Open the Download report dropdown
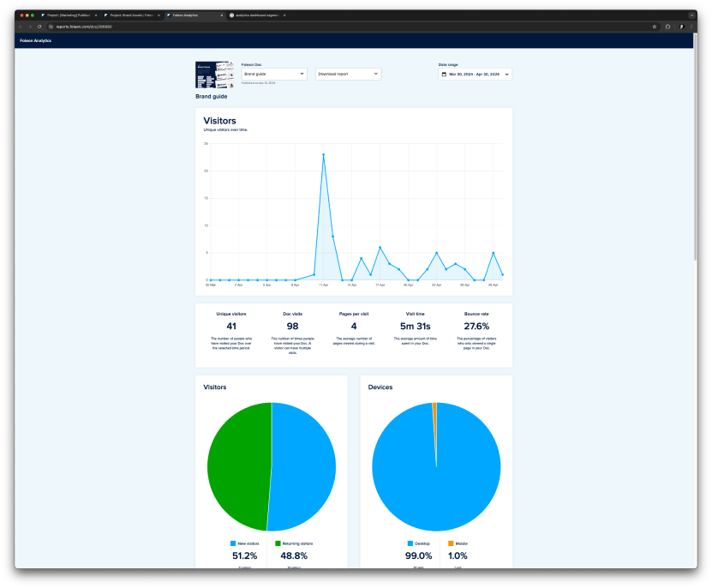 coord(348,74)
